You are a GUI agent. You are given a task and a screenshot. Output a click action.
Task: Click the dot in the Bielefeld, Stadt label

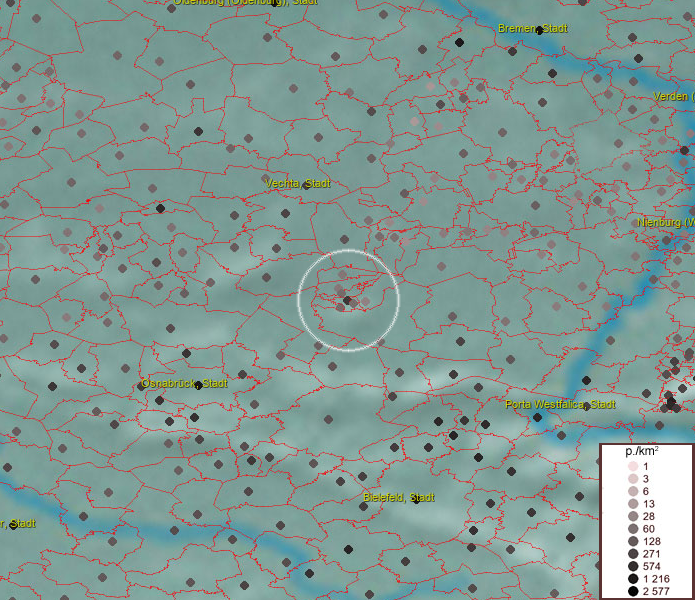tap(416, 499)
